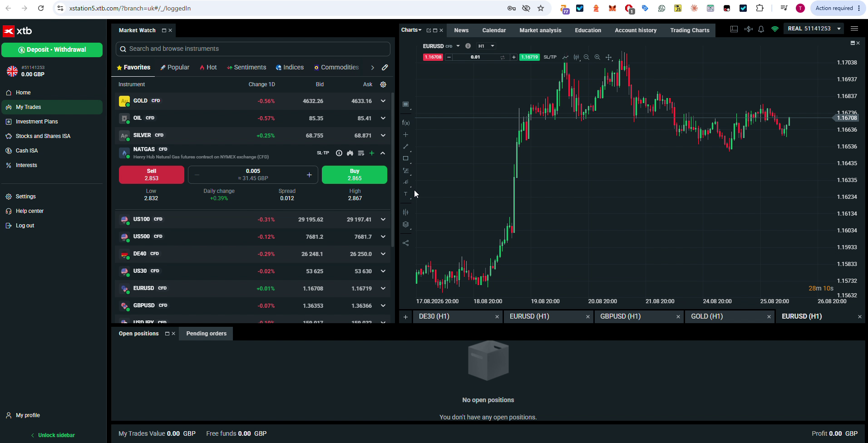Reload the browser page

tap(41, 8)
